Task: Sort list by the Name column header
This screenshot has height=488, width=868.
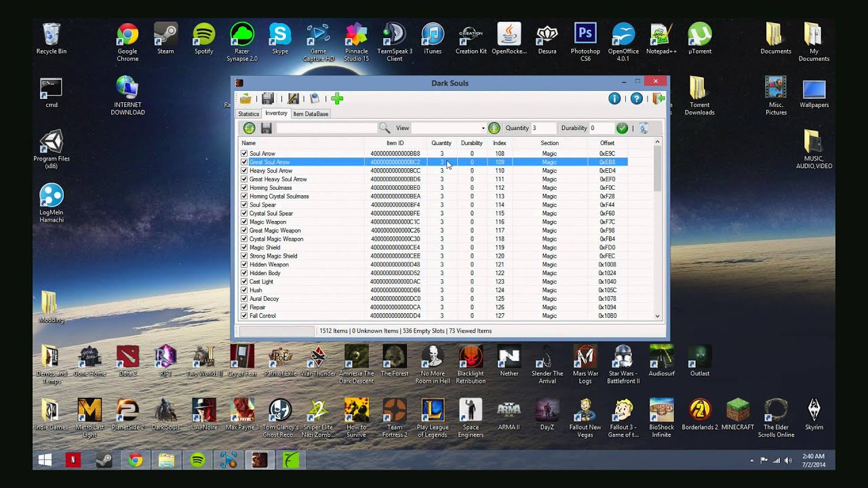Action: tap(302, 143)
